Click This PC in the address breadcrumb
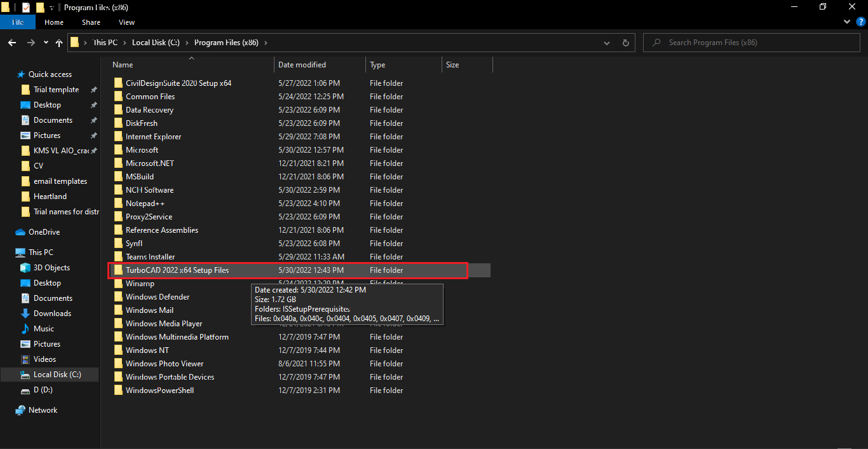The image size is (868, 449). [105, 43]
